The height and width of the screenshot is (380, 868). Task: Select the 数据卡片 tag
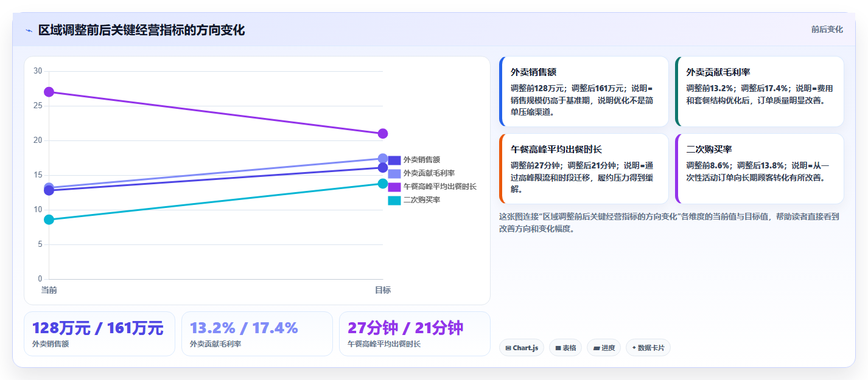point(648,348)
